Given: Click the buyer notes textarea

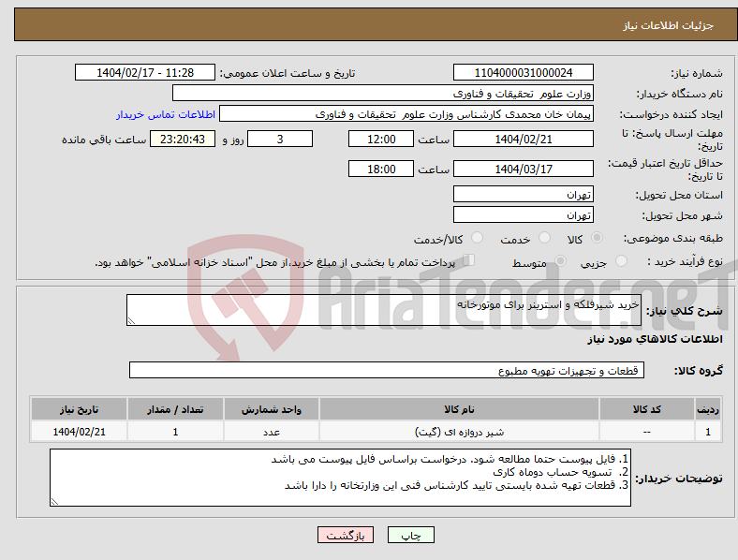Looking at the screenshot, I should pyautogui.click(x=340, y=478).
